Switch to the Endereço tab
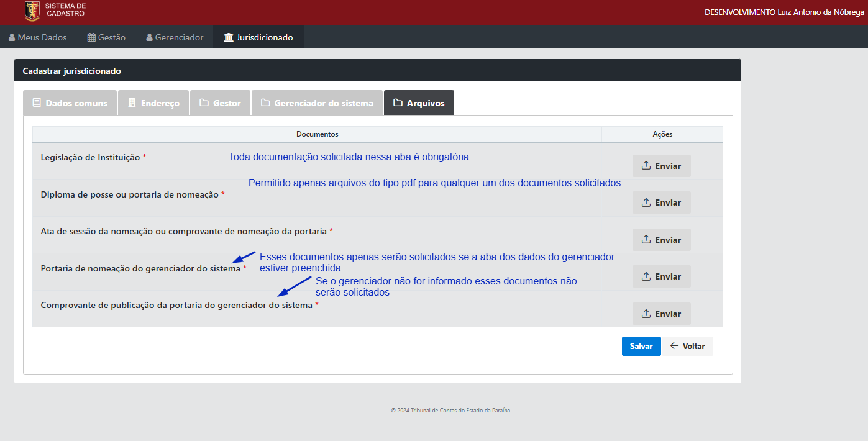Image resolution: width=868 pixels, height=441 pixels. click(x=153, y=103)
